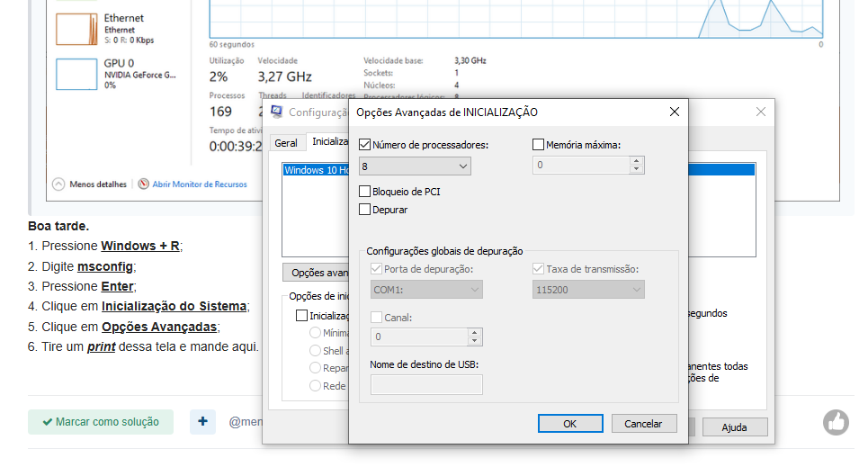Click Marcar como solução button
This screenshot has width=868, height=467.
click(x=100, y=422)
